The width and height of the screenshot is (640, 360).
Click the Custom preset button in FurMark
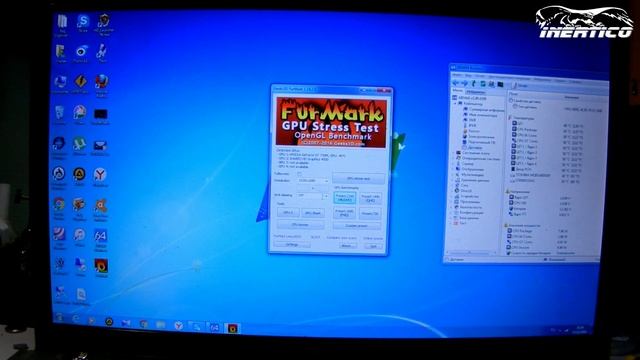pos(357,226)
